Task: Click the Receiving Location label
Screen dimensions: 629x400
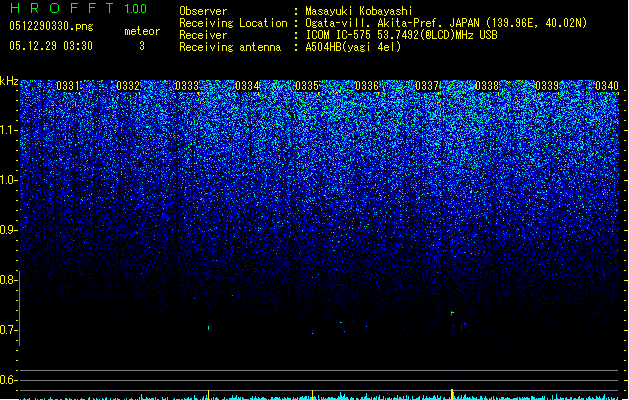Action: click(233, 23)
